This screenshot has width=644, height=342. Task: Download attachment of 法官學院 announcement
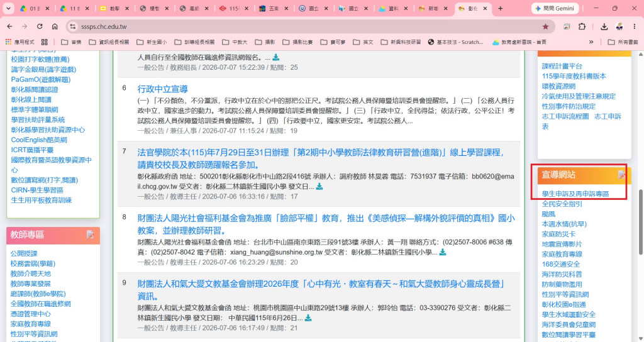click(319, 186)
